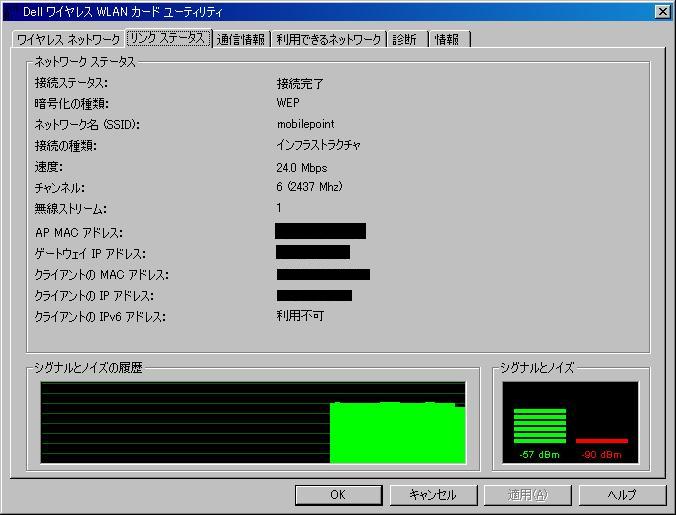
Task: Click the WEP encryption value
Action: [288, 103]
